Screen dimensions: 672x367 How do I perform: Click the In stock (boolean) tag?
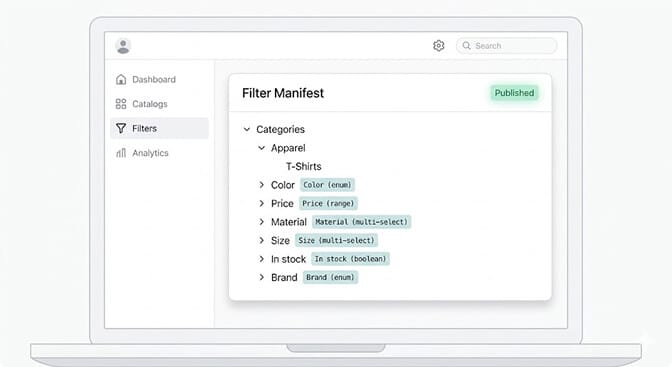pos(350,259)
